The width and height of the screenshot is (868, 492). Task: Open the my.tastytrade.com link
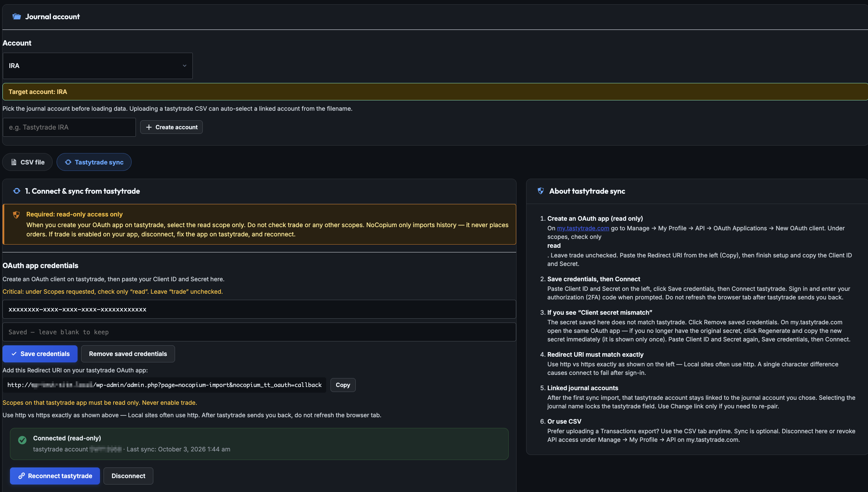click(x=583, y=228)
